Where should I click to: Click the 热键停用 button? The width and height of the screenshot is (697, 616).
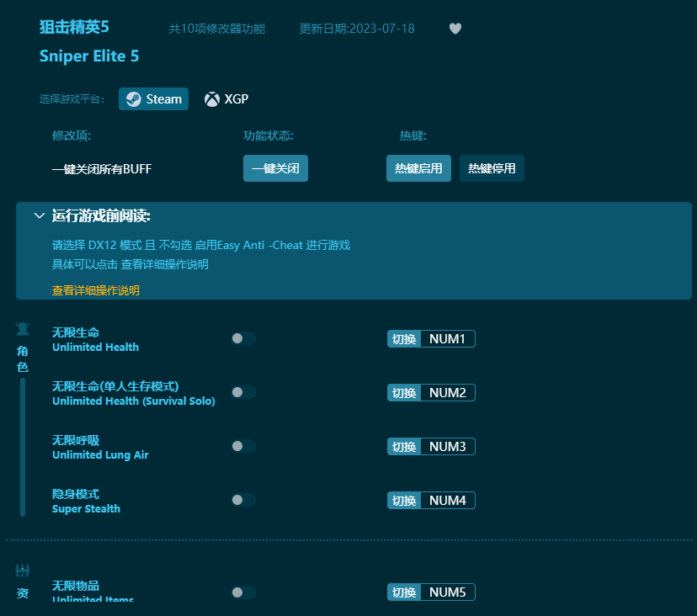492,168
